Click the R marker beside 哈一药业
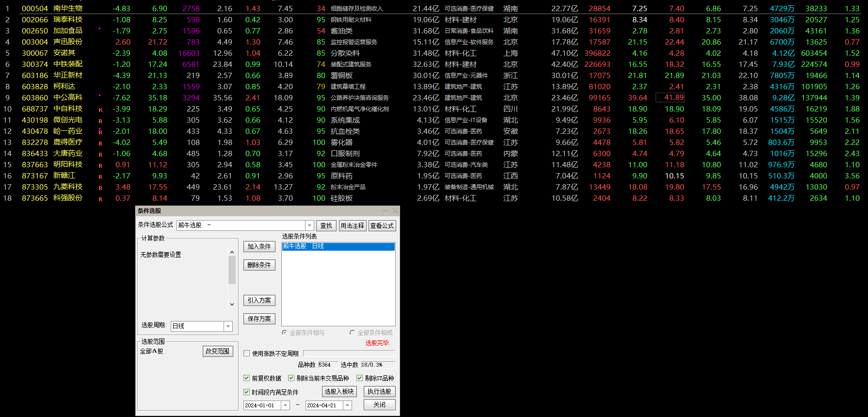Viewport: 868px width, 417px height. [x=100, y=132]
